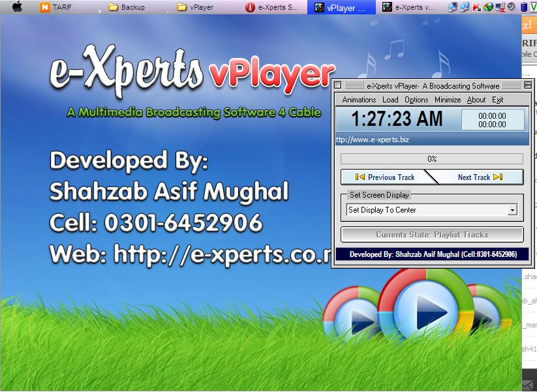Screen dimensions: 537x392
Task: Open the Load menu
Action: [x=390, y=100]
